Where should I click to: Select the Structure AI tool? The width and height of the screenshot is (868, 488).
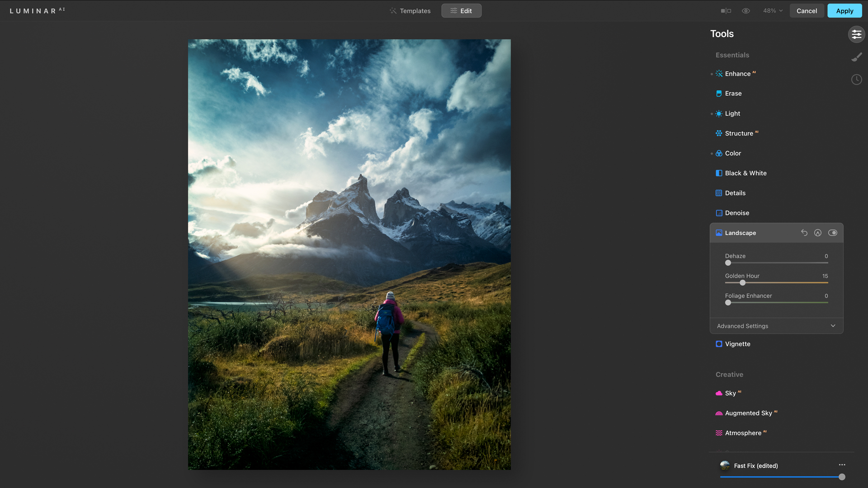(739, 133)
